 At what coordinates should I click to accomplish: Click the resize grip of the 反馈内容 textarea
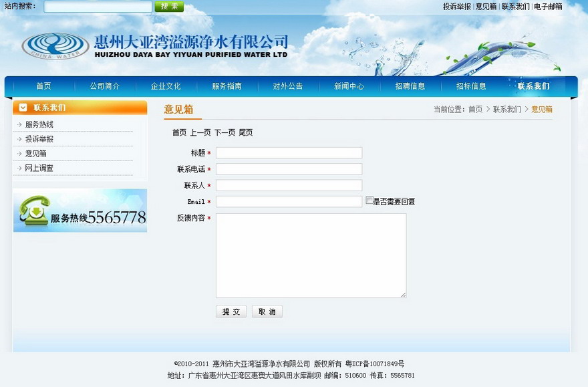[404, 295]
